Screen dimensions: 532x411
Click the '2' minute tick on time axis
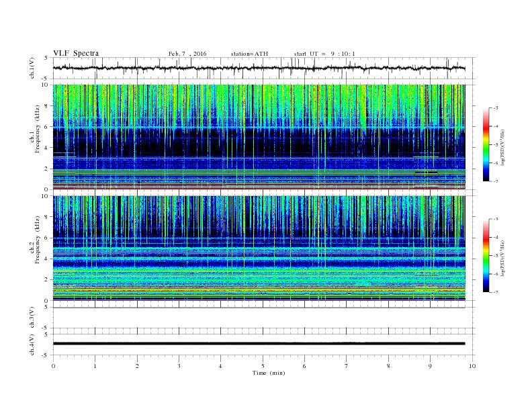pyautogui.click(x=137, y=366)
